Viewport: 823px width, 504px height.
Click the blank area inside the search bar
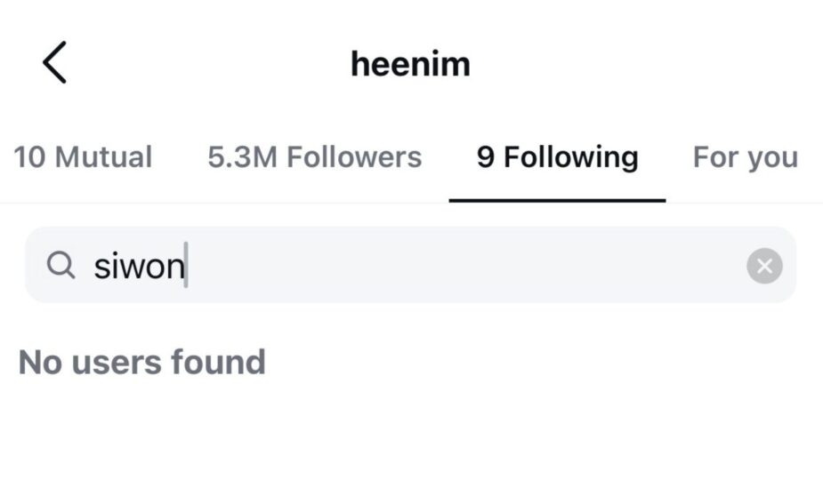463,265
